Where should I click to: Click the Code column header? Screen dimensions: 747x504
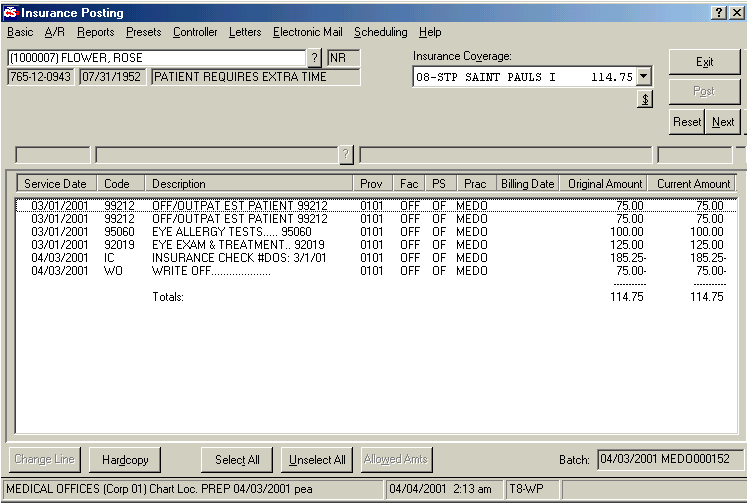[121, 183]
